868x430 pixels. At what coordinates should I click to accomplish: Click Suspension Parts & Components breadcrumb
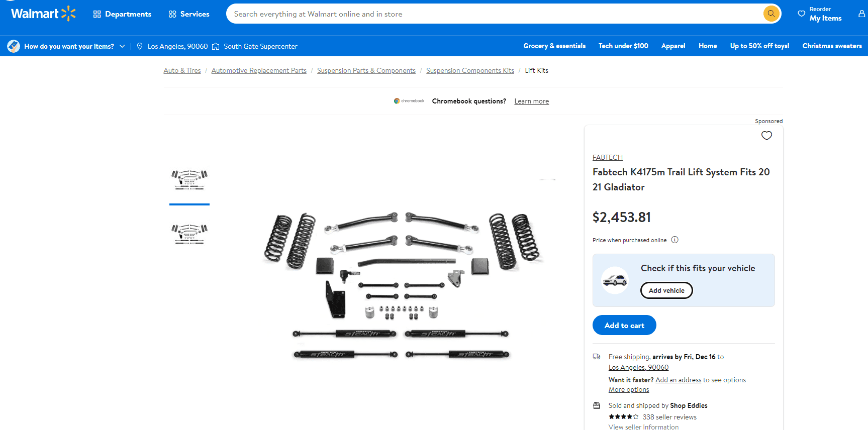tap(366, 70)
